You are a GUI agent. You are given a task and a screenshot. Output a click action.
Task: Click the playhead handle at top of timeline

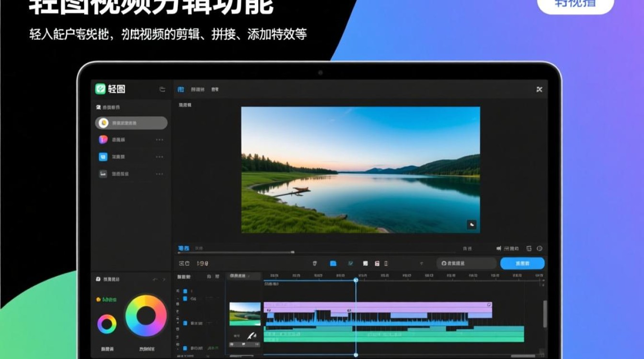(356, 280)
